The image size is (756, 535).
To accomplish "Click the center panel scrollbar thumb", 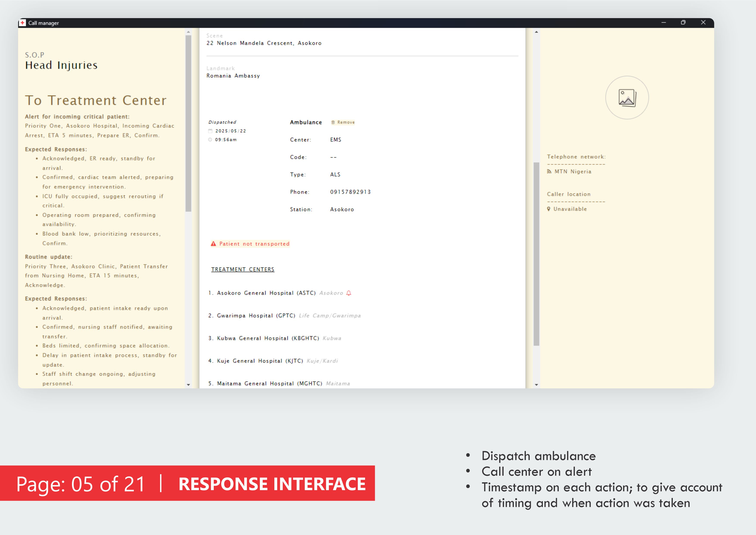I will (536, 254).
